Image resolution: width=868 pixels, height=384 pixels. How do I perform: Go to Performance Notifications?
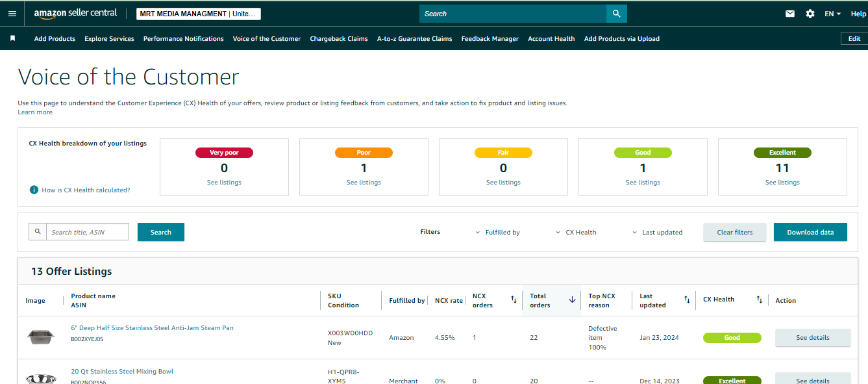tap(184, 39)
